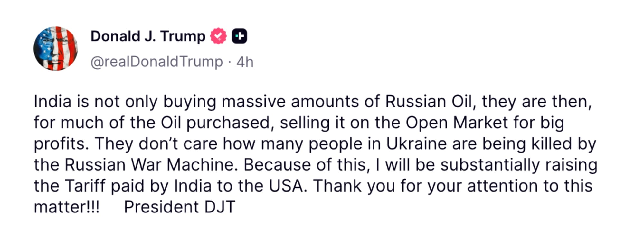This screenshot has width=644, height=246.
Task: Open Donald J. Trump display name
Action: [148, 36]
